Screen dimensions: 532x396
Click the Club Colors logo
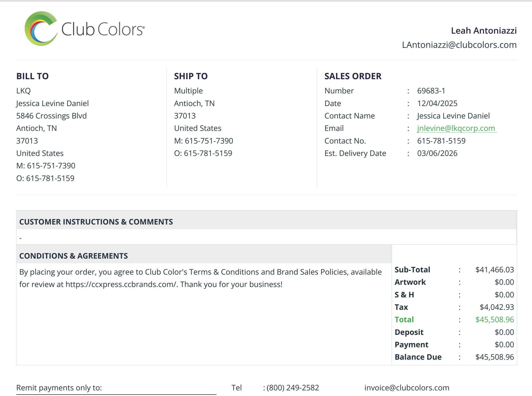point(84,29)
